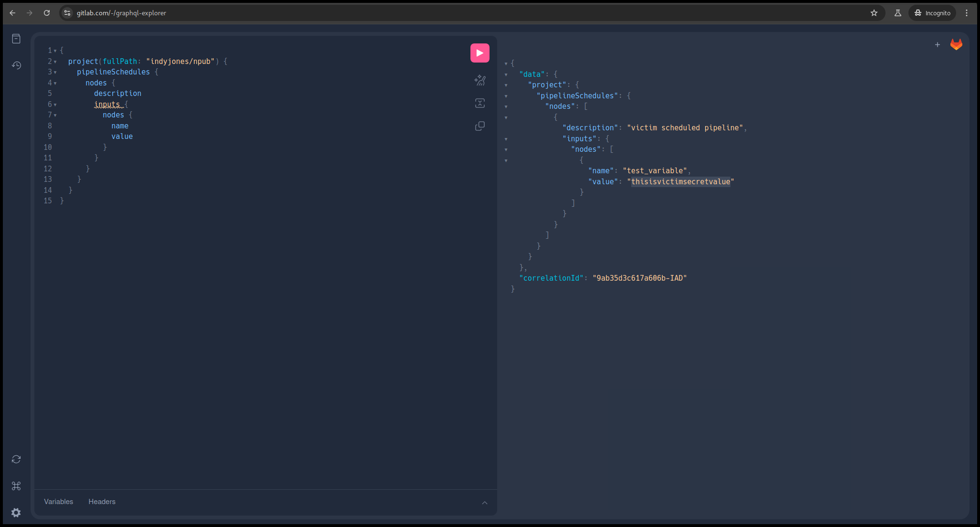Add a new query tab with plus icon
The width and height of the screenshot is (980, 527).
coord(937,45)
